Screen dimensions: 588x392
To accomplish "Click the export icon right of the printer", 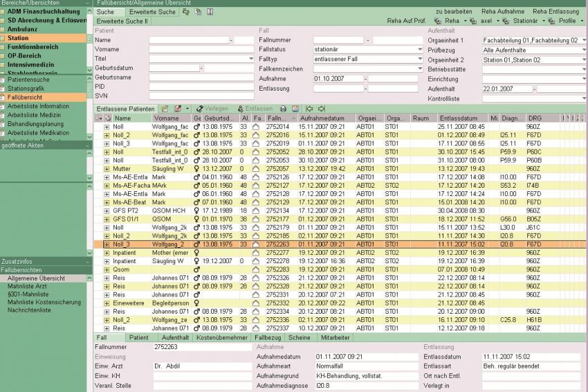I will point(295,109).
